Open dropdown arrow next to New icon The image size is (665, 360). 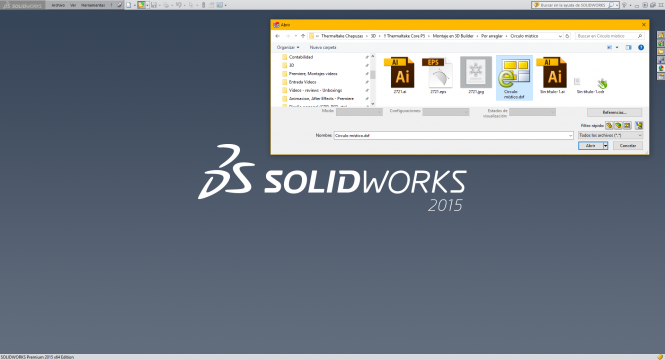[x=134, y=6]
